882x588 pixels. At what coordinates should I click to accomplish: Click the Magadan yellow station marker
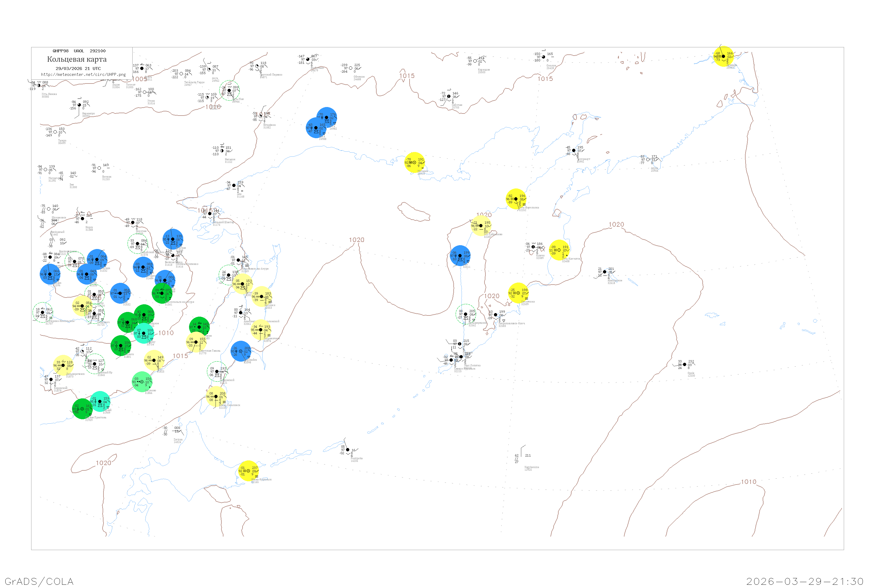414,163
